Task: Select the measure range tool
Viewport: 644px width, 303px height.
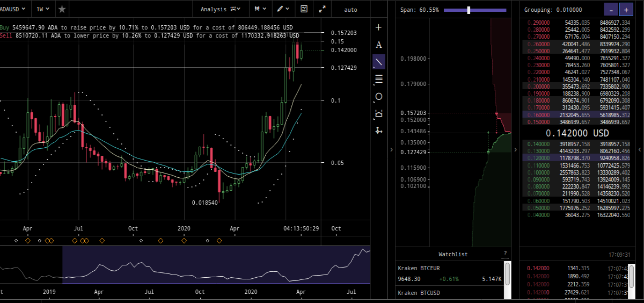Action: coord(379,113)
